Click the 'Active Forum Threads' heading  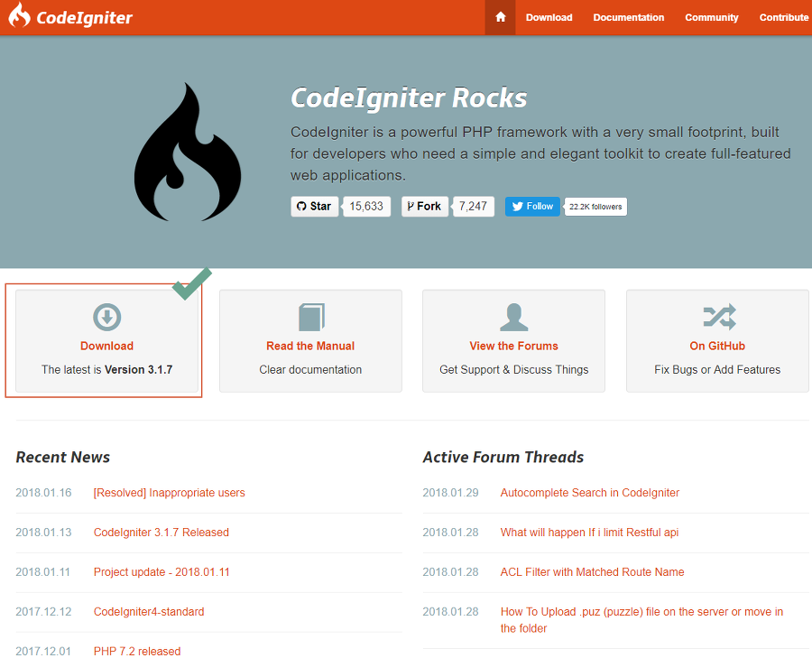click(503, 457)
